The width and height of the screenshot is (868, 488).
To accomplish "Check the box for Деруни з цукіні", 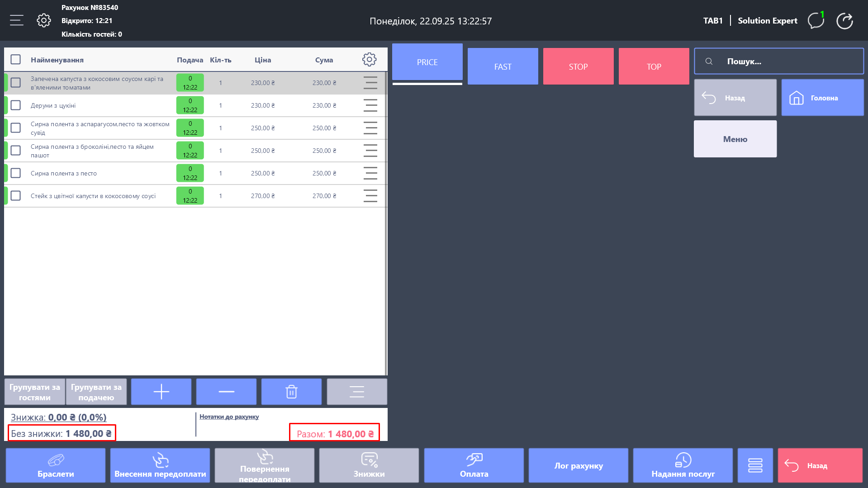I will click(x=16, y=105).
